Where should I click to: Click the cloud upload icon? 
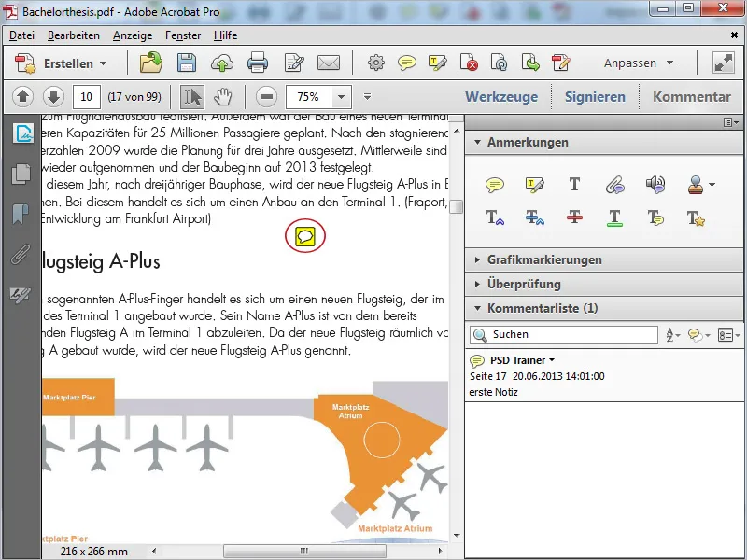click(222, 63)
